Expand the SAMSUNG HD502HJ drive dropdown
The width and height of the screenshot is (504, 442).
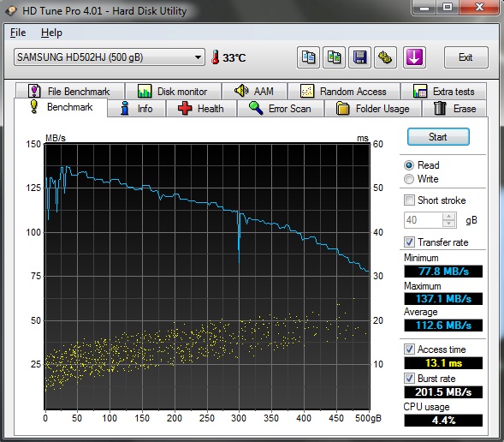coord(110,57)
